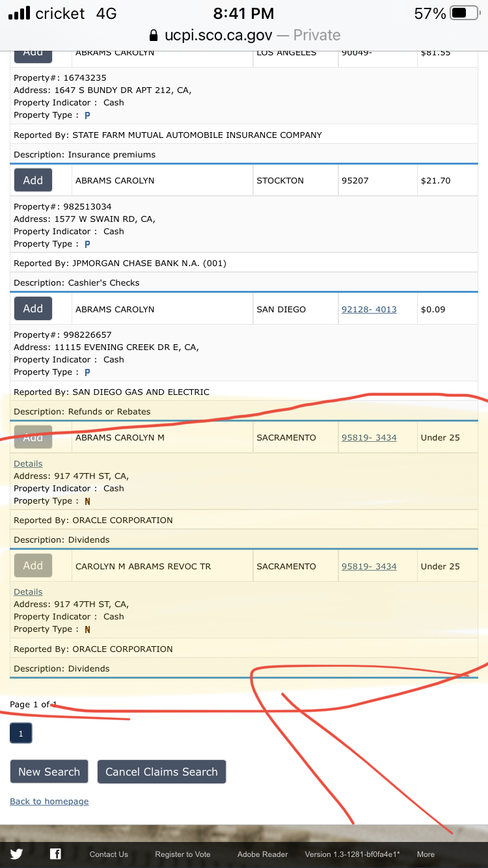Open the Twitter icon in footer
The height and width of the screenshot is (868, 488).
[16, 854]
